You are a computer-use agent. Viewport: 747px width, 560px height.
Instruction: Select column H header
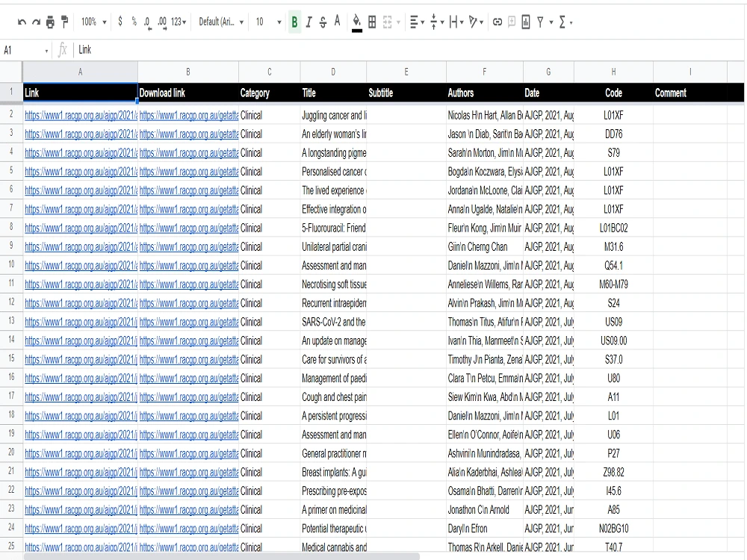(x=613, y=72)
